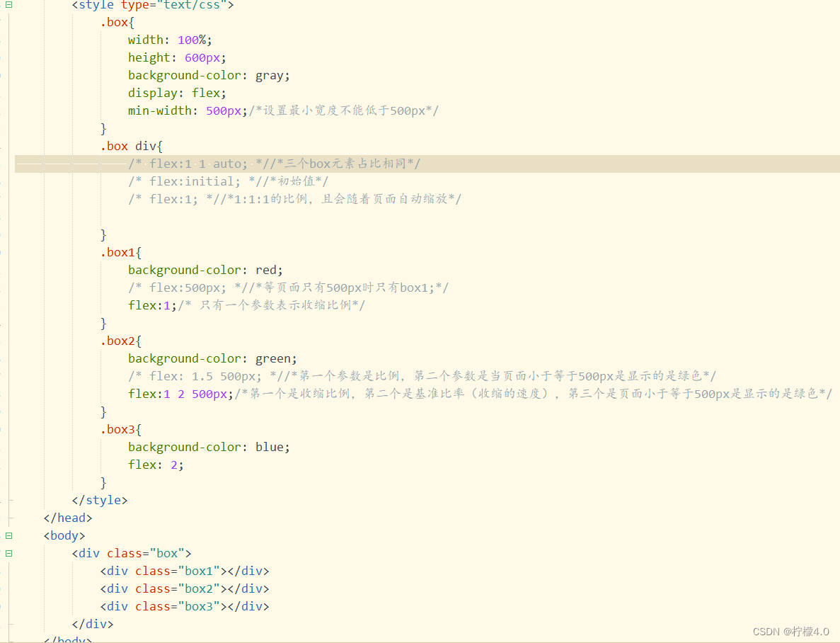Click the 'flex:1;' comment about the 1:1:1 ratio
The image size is (840, 643).
coord(294,199)
